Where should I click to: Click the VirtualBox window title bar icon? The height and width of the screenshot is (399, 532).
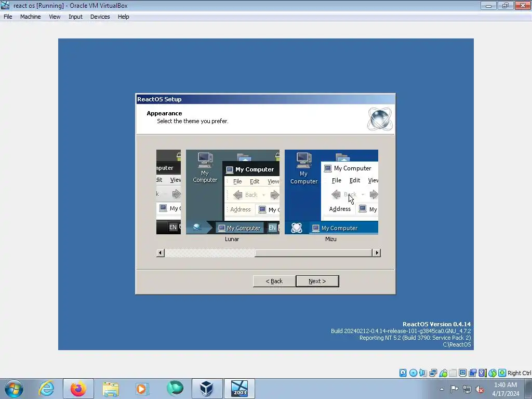5,5
